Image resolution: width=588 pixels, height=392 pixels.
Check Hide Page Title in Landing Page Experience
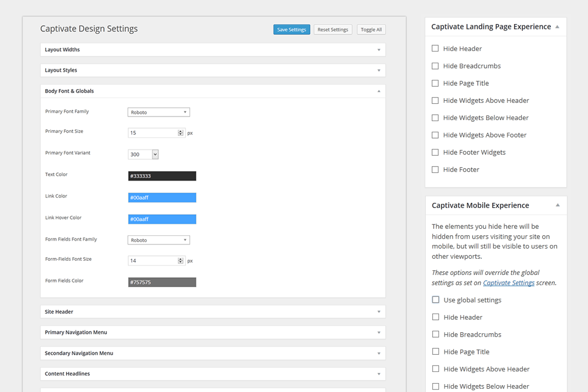pos(435,83)
